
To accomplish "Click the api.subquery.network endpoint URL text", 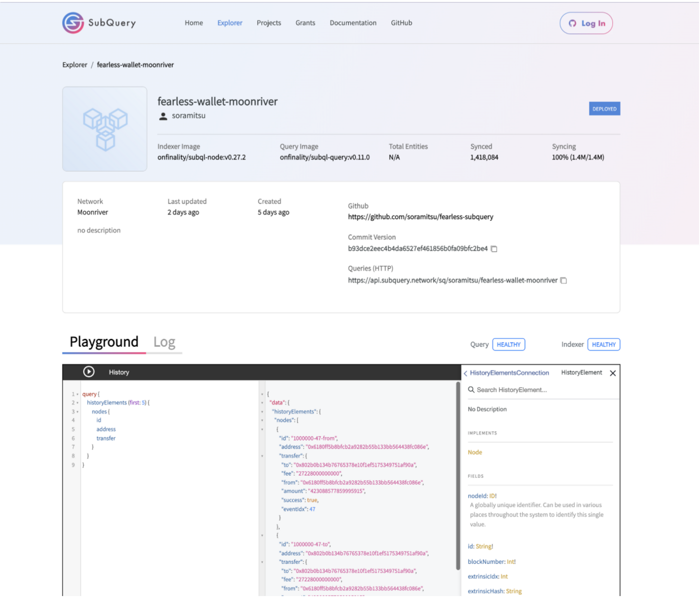I will point(452,280).
